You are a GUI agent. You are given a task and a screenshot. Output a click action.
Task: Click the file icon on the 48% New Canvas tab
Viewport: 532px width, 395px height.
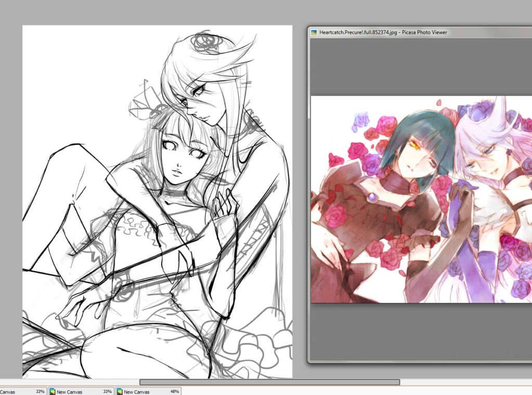click(120, 391)
